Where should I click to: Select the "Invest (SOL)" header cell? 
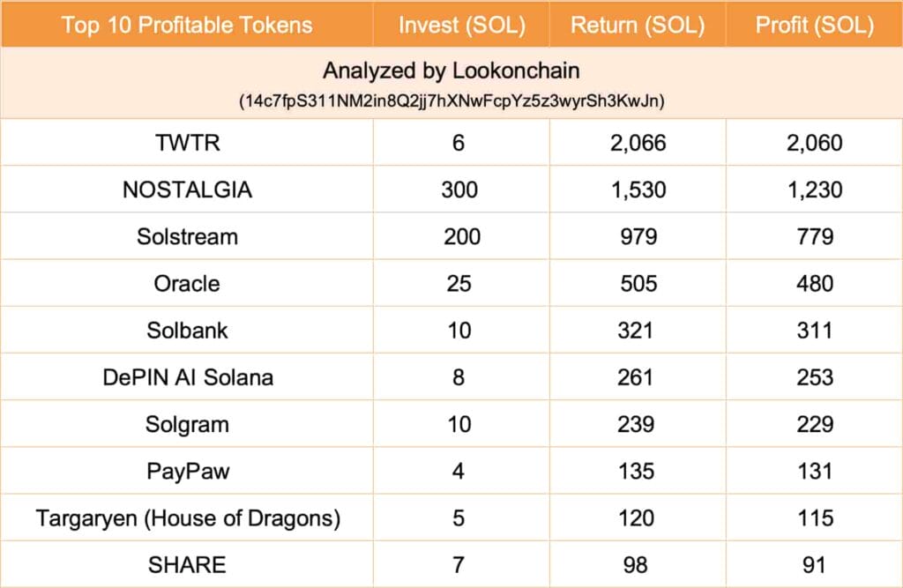[461, 25]
